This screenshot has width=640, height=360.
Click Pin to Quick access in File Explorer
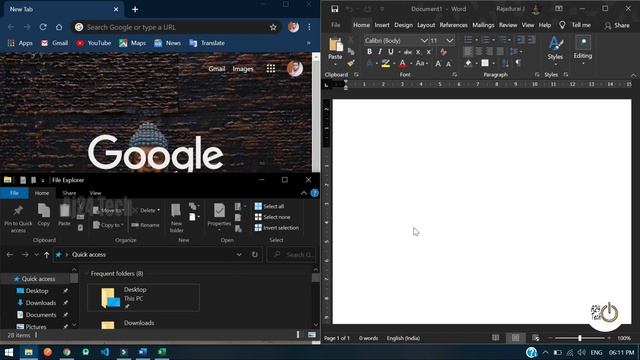[x=18, y=218]
